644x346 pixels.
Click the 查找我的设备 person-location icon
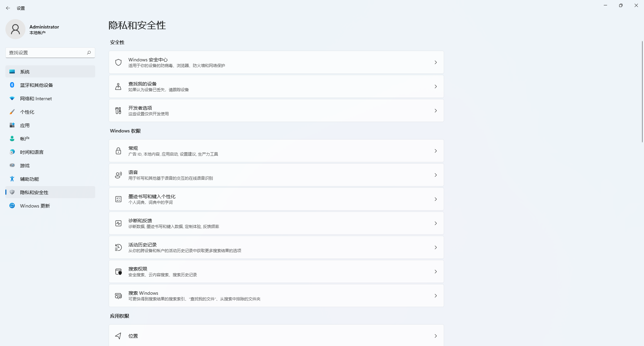tap(118, 86)
